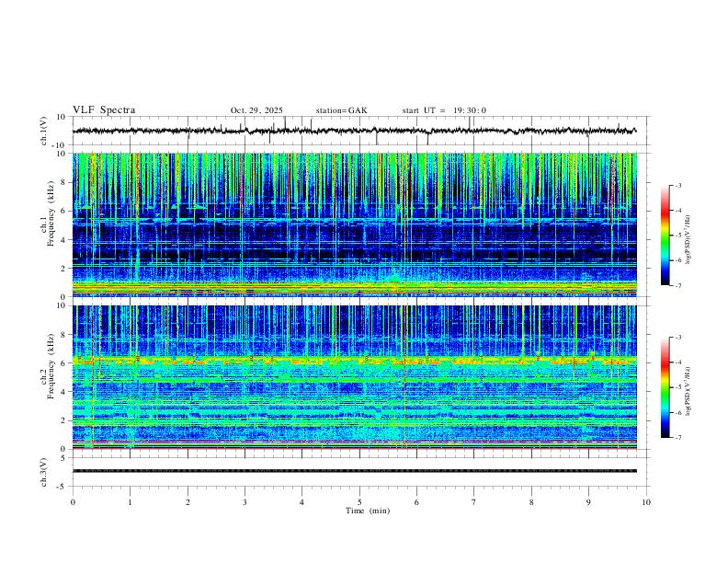The image size is (728, 563).
Task: Click the "-4" tick on lower color bar
Action: tap(678, 362)
